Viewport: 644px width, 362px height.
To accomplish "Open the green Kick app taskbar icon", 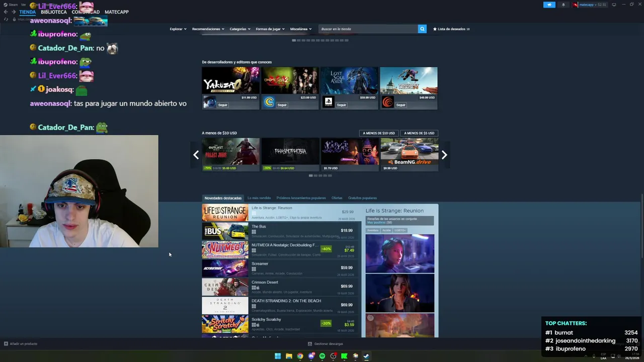I will pyautogui.click(x=344, y=356).
